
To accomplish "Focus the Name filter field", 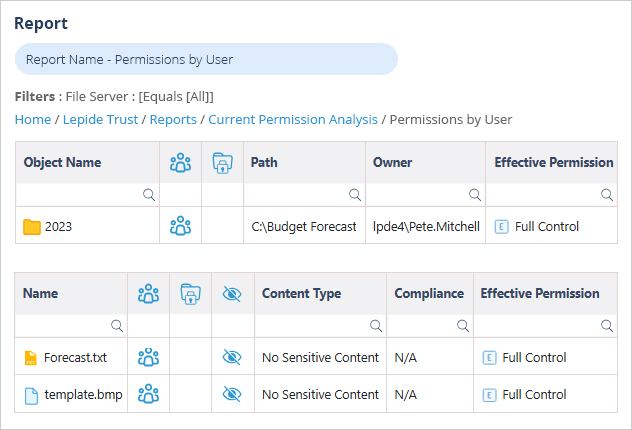I will click(71, 326).
